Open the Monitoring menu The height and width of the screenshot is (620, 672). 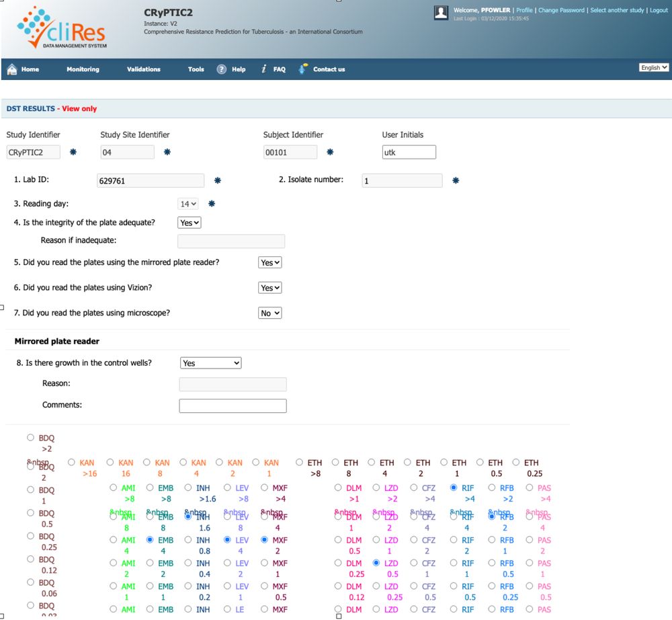pyautogui.click(x=83, y=69)
